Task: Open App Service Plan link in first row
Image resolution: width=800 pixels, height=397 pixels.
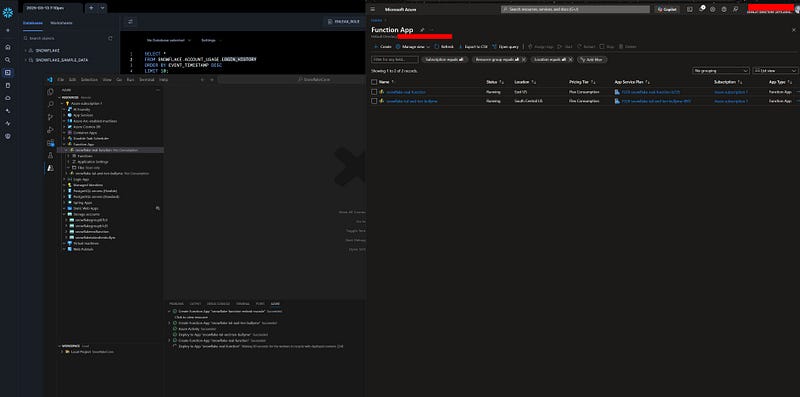Action: (x=651, y=92)
